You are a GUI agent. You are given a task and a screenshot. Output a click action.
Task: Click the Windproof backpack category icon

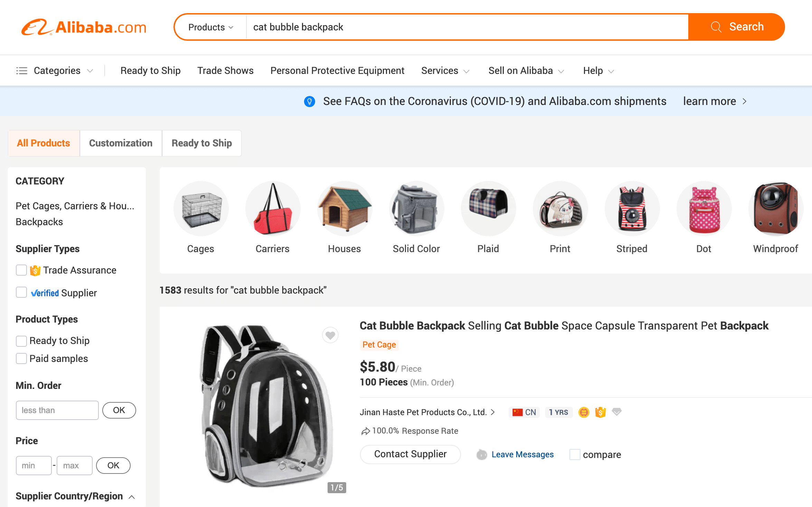coord(775,209)
